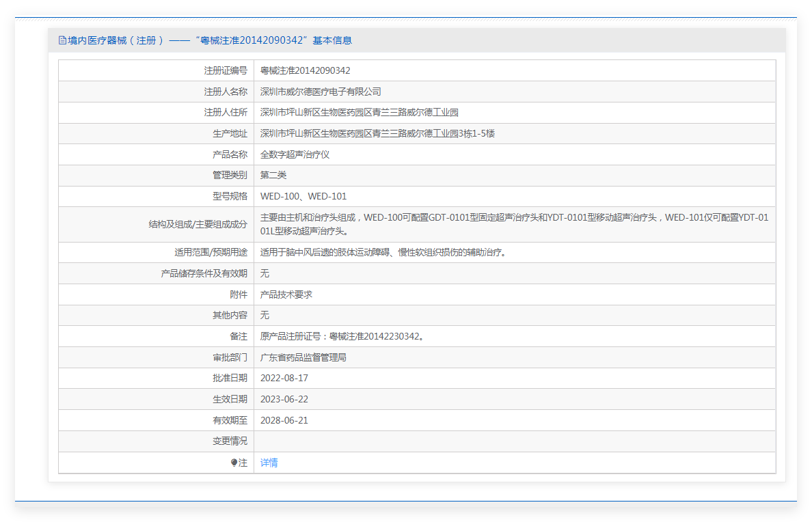Click the 生效日期 label
The height and width of the screenshot is (522, 812).
(230, 399)
